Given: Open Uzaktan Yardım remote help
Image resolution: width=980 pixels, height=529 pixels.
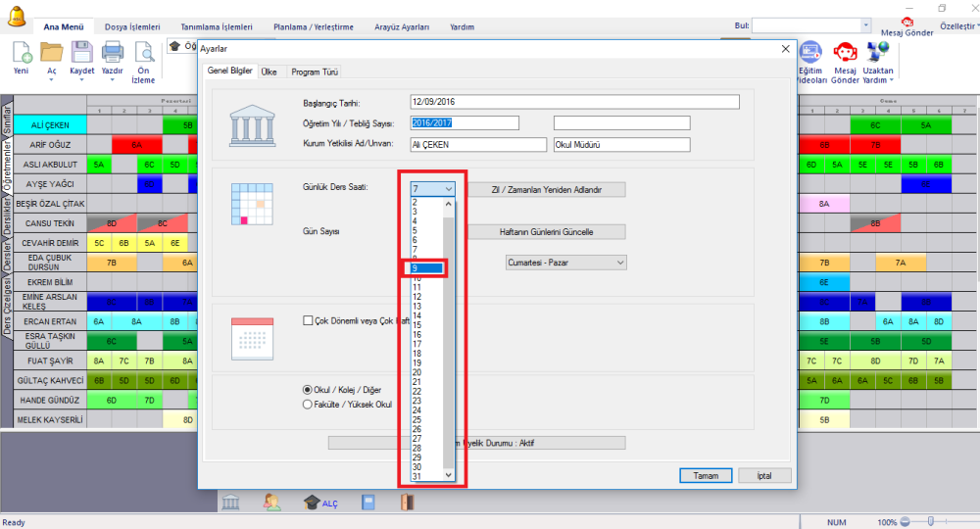Looking at the screenshot, I should click(877, 53).
